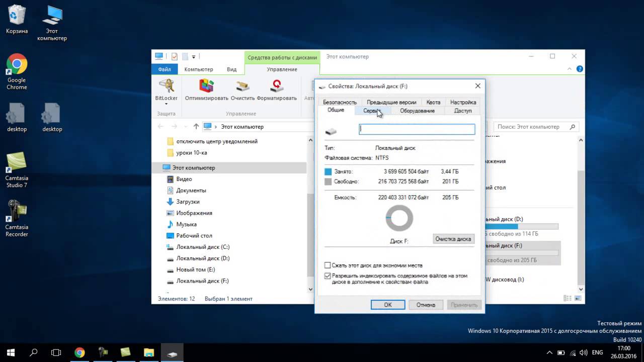This screenshot has width=644, height=362.
Task: Select Локальный диск (C:) in navigation pane
Action: point(202,247)
